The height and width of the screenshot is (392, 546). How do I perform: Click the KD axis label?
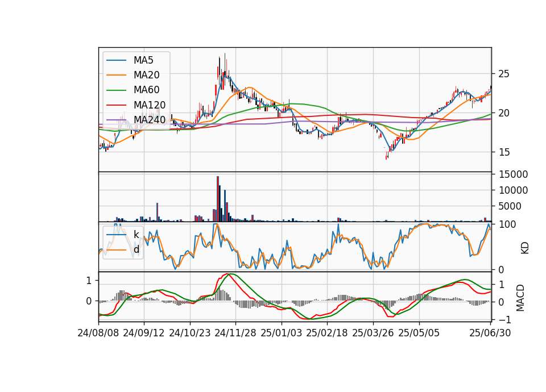525,248
